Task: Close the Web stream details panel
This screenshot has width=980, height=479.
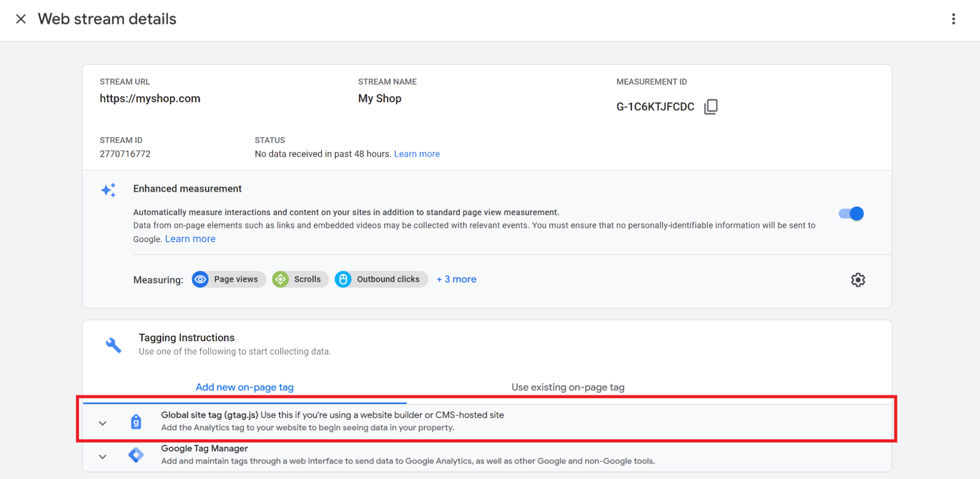Action: point(21,19)
